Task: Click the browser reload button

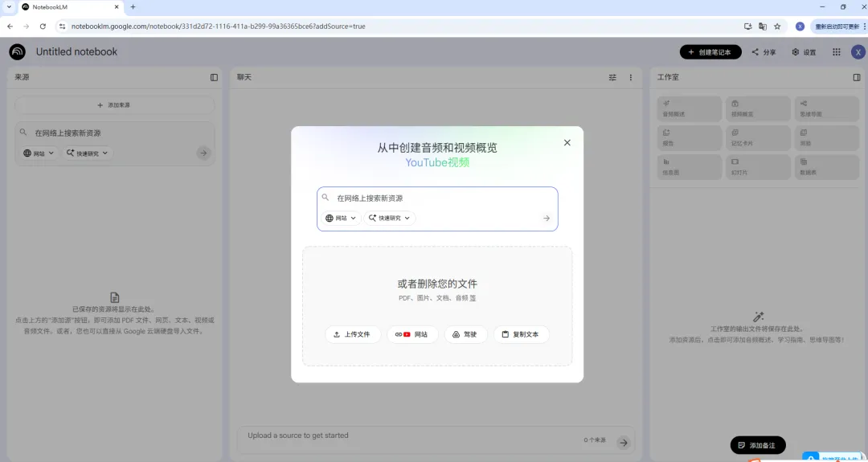Action: [43, 26]
